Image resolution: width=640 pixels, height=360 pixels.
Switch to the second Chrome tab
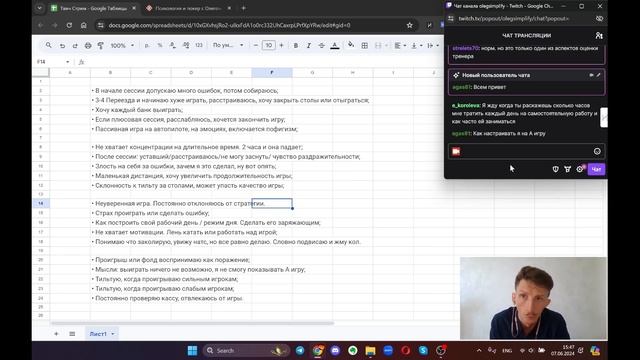coord(188,8)
